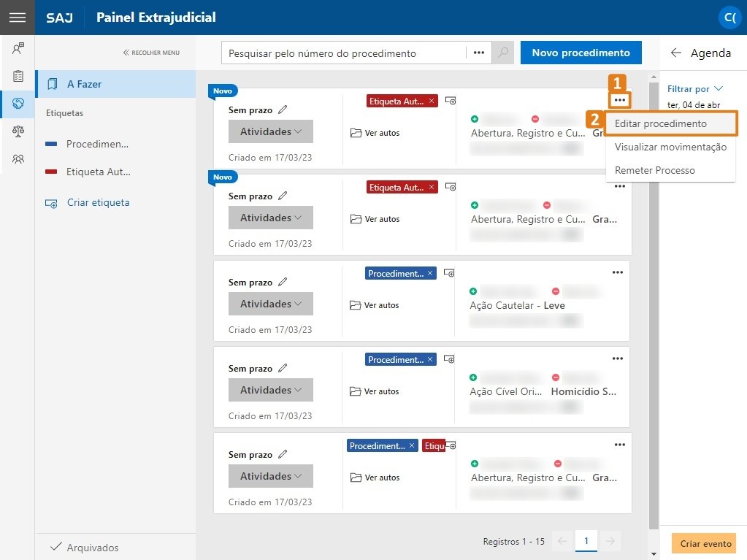Collapse sidebar with Recolher Menu
The width and height of the screenshot is (747, 560).
(x=151, y=53)
